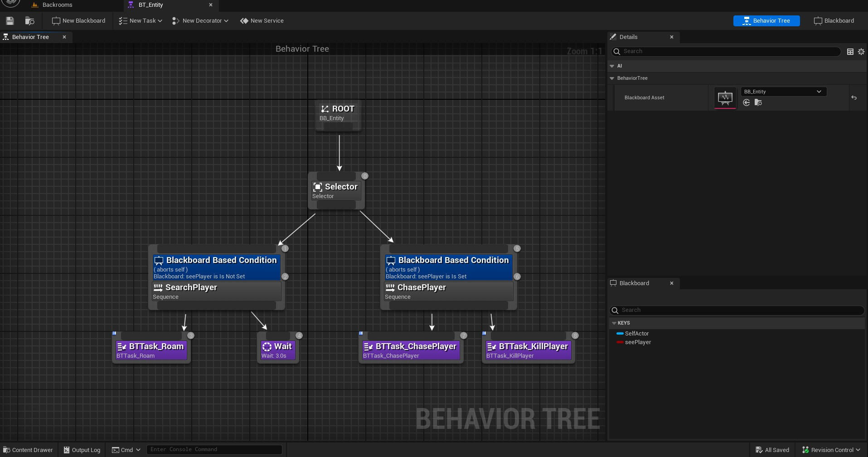The height and width of the screenshot is (457, 868).
Task: Click the Browse in Content Browser icon
Action: point(30,21)
